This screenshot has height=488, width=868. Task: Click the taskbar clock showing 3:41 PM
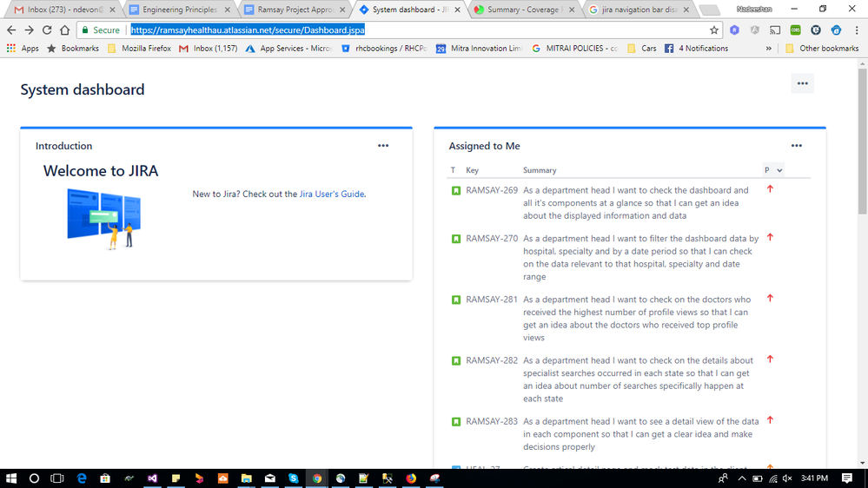coord(814,478)
